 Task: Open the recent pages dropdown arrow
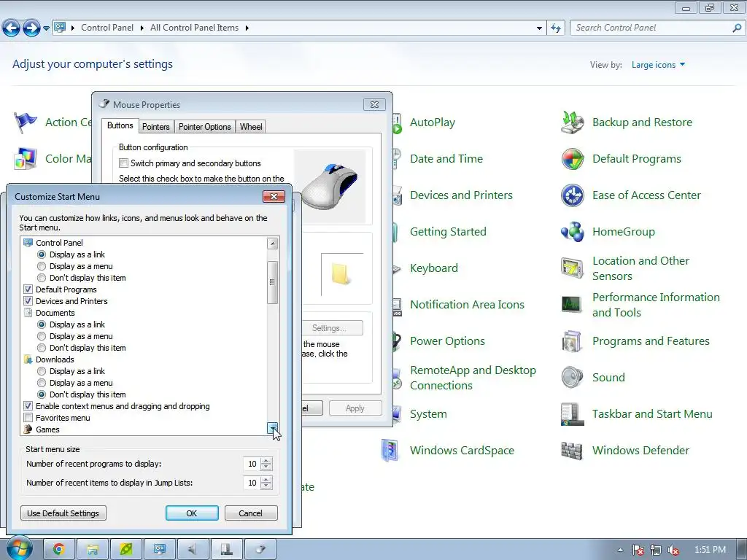(x=46, y=28)
